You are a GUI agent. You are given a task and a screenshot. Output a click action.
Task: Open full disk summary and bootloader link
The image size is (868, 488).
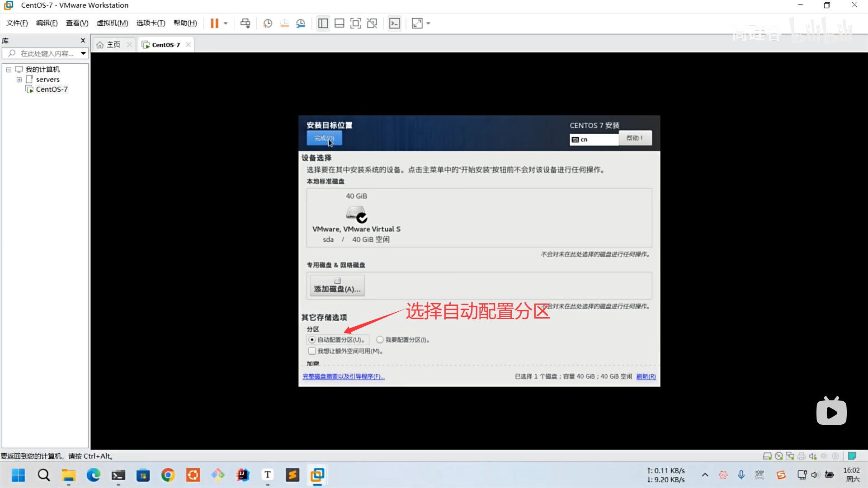(x=344, y=376)
